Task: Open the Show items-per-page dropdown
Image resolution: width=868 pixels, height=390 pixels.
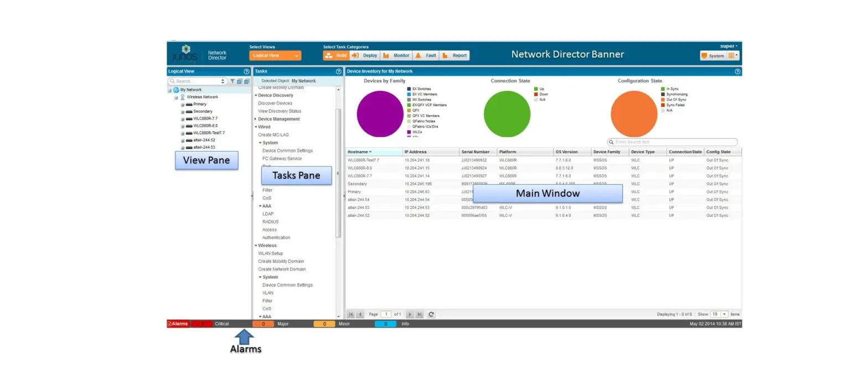Action: (x=725, y=314)
